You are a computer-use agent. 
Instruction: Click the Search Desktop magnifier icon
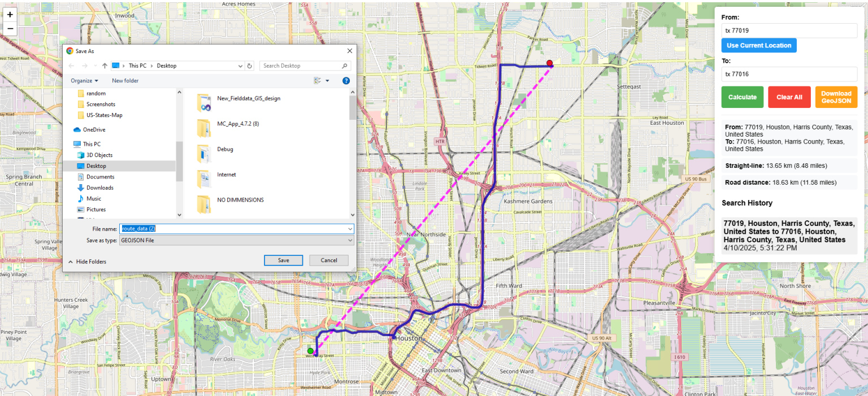tap(344, 66)
